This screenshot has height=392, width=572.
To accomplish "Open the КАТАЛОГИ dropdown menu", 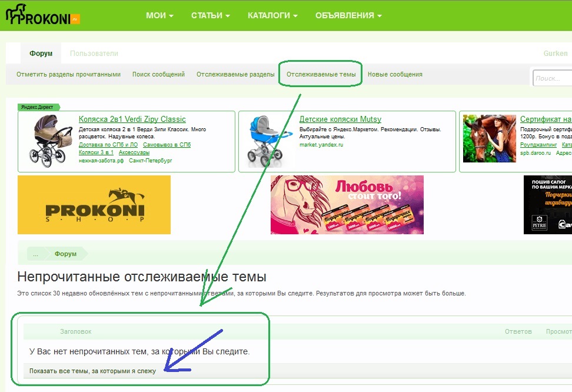I will (272, 15).
